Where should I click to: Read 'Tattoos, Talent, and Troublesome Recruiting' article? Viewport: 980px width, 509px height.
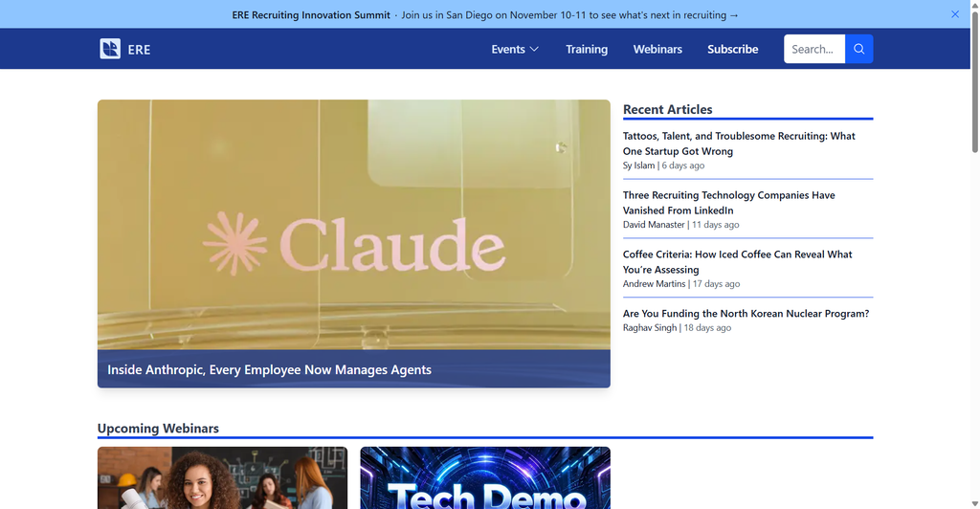pos(739,144)
